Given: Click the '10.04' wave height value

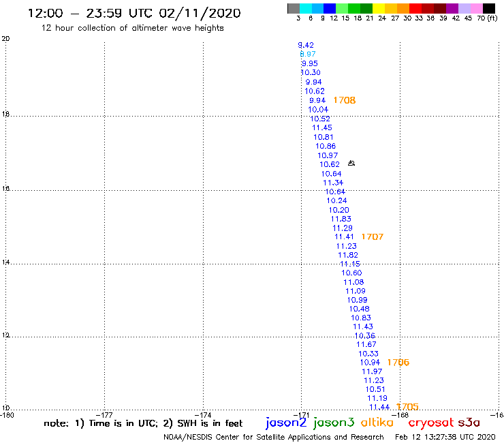Looking at the screenshot, I should click(x=318, y=110).
